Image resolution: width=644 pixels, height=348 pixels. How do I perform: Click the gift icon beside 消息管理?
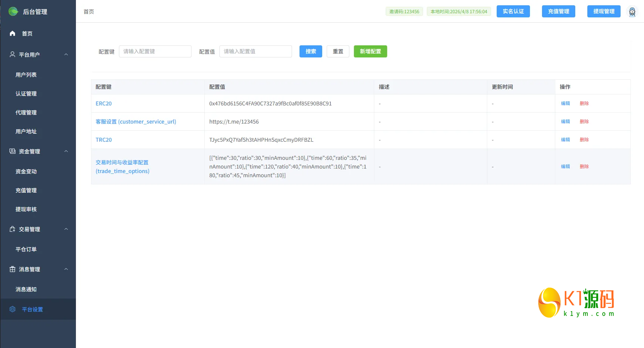12,269
